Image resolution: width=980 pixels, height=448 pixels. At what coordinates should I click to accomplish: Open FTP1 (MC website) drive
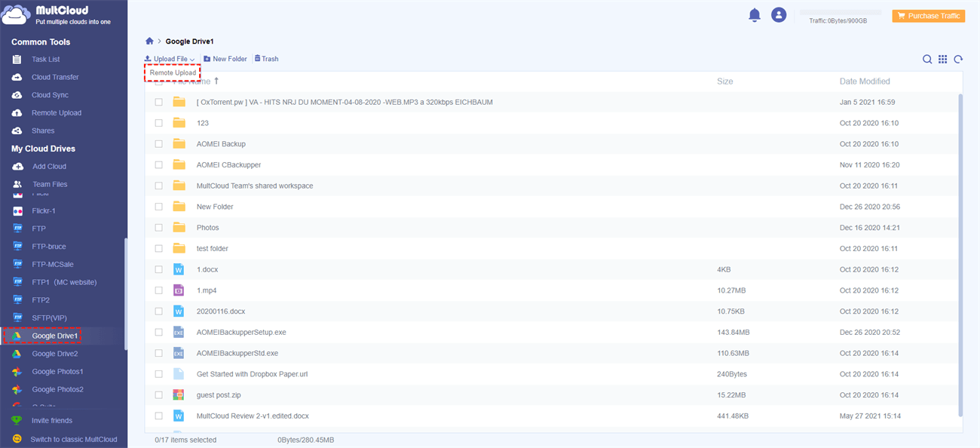[x=64, y=282]
